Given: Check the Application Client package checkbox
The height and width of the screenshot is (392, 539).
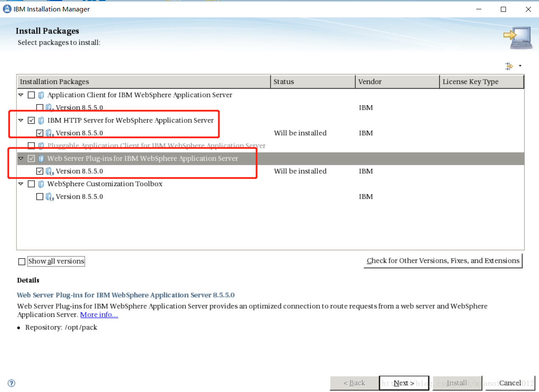Looking at the screenshot, I should 31,95.
